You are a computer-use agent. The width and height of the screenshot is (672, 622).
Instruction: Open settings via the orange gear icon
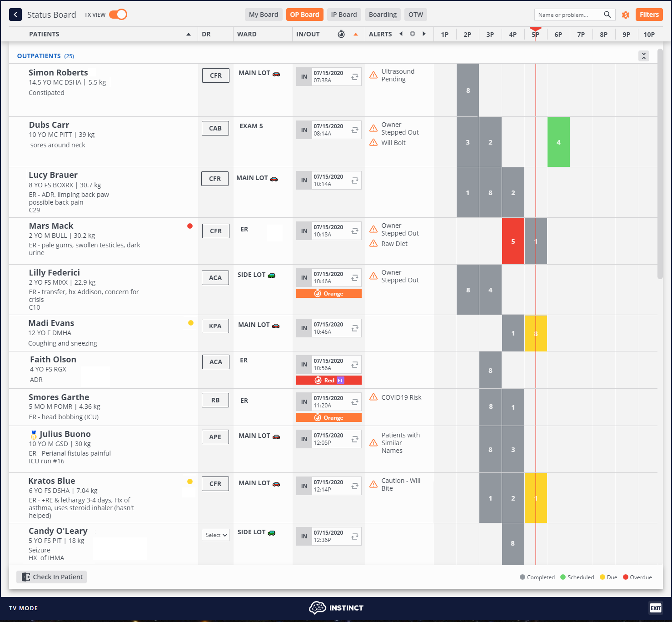point(626,15)
